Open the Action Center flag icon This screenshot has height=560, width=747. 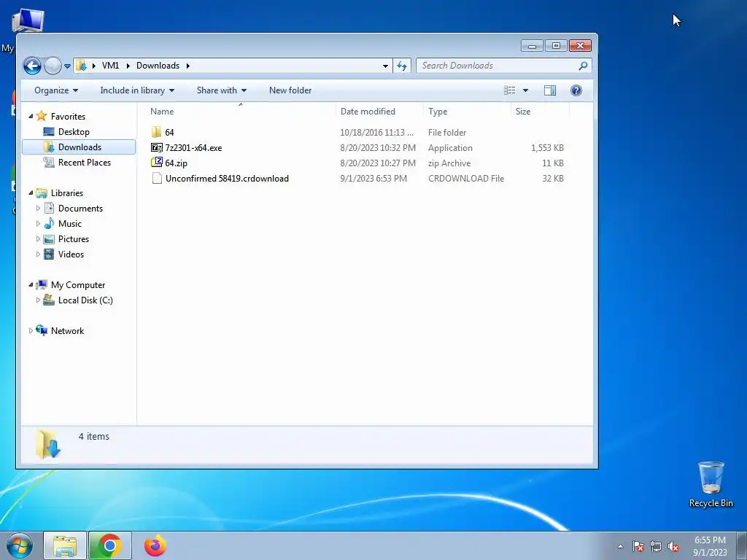point(638,546)
